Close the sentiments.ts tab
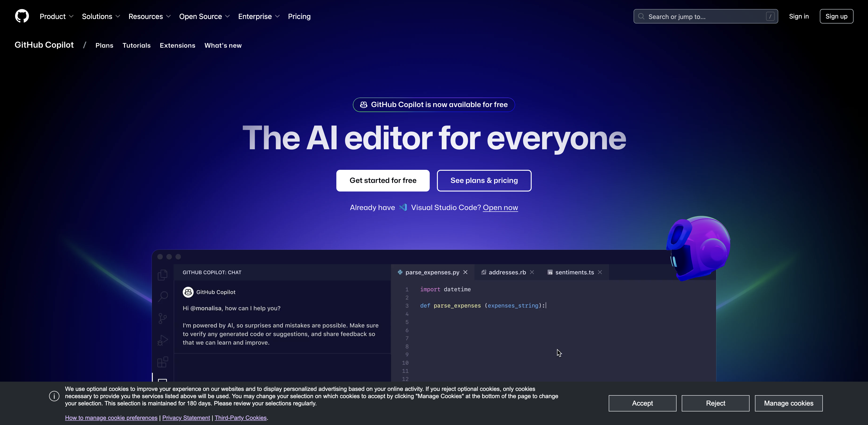Viewport: 868px width, 425px height. tap(600, 272)
